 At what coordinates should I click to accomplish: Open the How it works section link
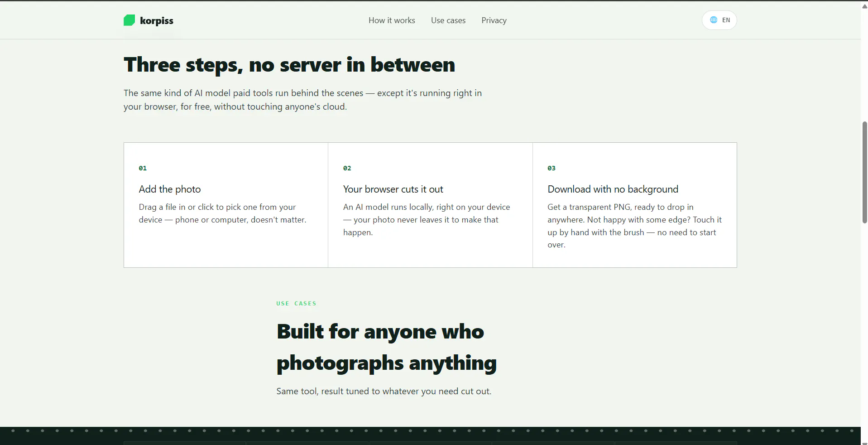tap(392, 20)
